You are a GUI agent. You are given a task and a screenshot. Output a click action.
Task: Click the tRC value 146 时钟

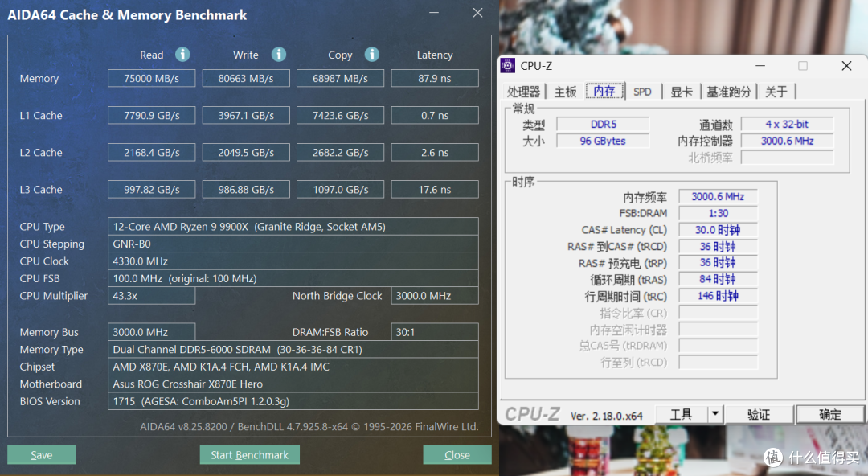pos(718,296)
